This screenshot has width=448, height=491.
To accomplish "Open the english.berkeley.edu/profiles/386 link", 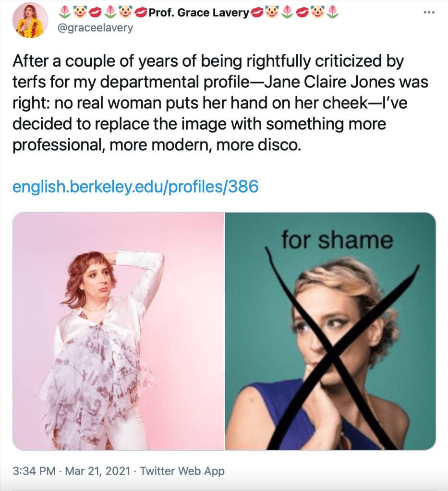I will coord(135,186).
